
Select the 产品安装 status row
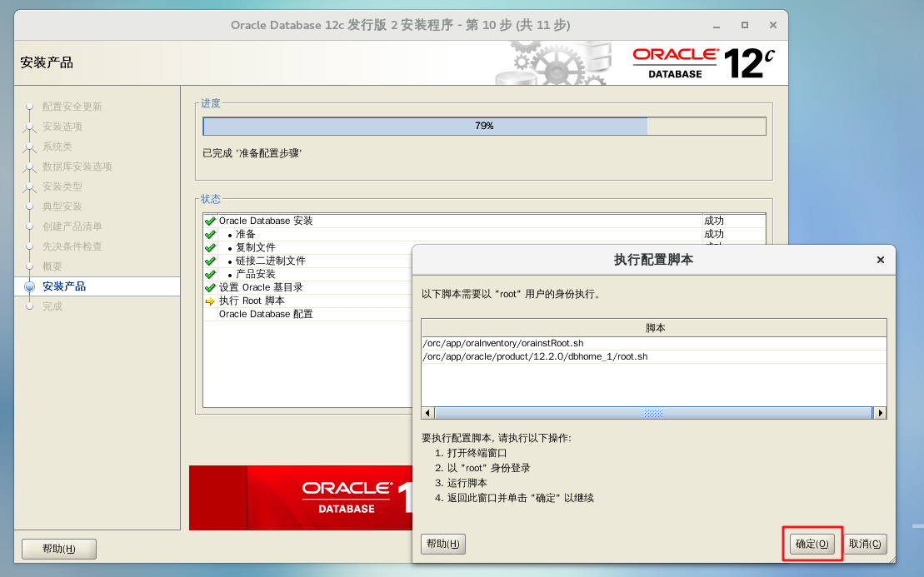pos(307,275)
